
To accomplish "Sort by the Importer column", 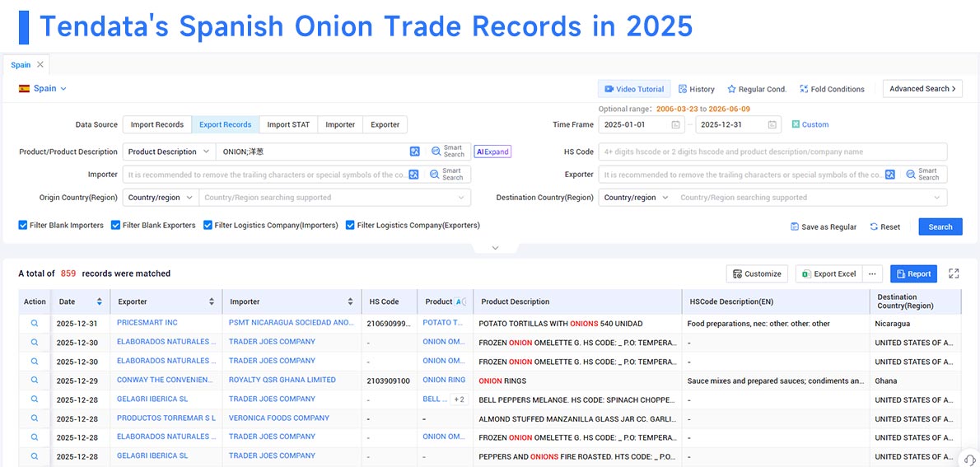I will point(350,302).
